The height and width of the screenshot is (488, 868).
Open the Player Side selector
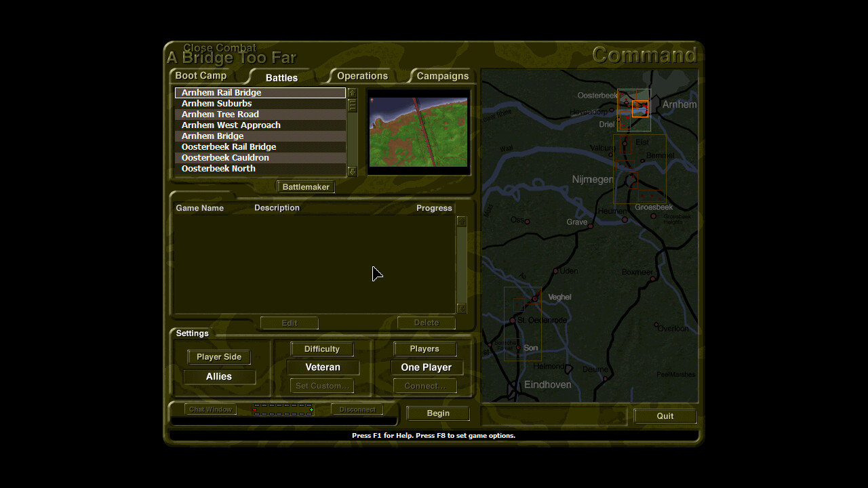[218, 357]
